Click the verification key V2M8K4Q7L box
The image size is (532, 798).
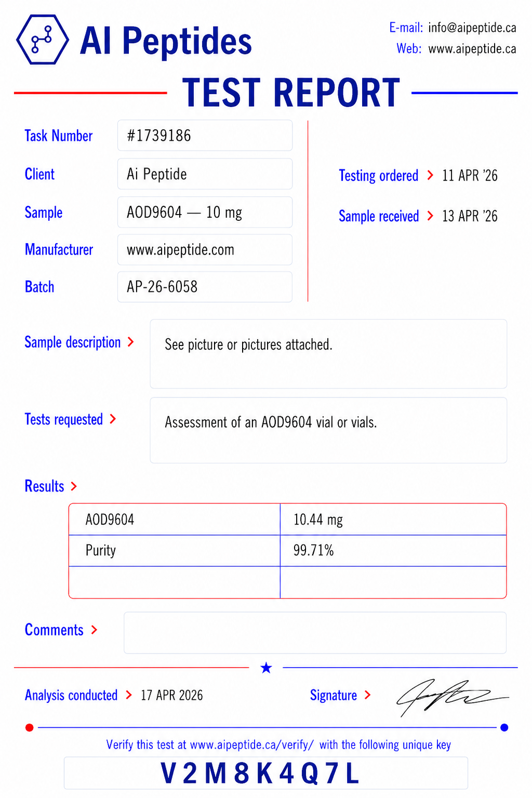(266, 773)
